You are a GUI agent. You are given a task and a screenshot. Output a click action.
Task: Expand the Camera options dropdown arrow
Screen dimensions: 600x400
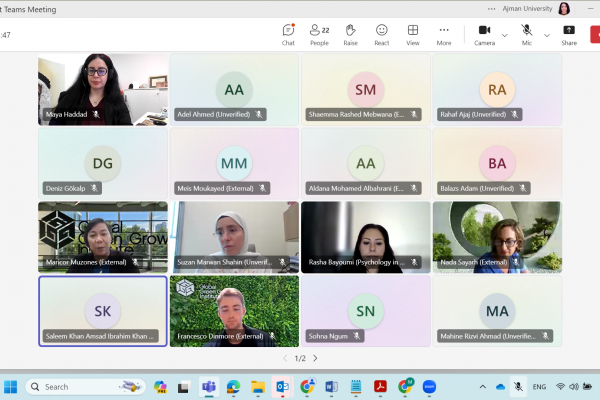coord(504,35)
